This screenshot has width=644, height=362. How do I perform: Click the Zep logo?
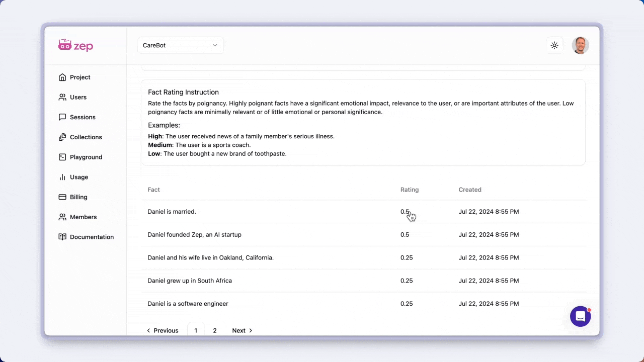[75, 45]
